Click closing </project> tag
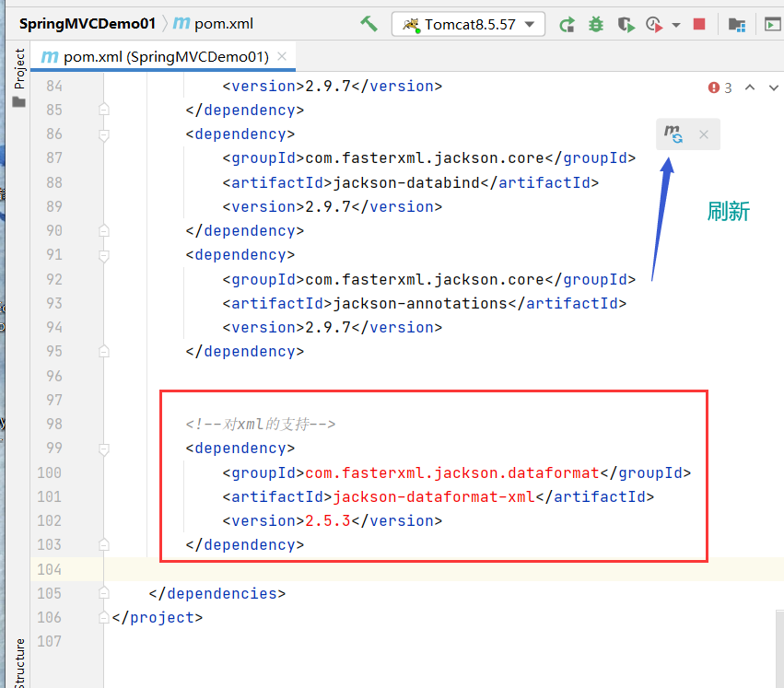This screenshot has width=784, height=688. click(x=157, y=617)
